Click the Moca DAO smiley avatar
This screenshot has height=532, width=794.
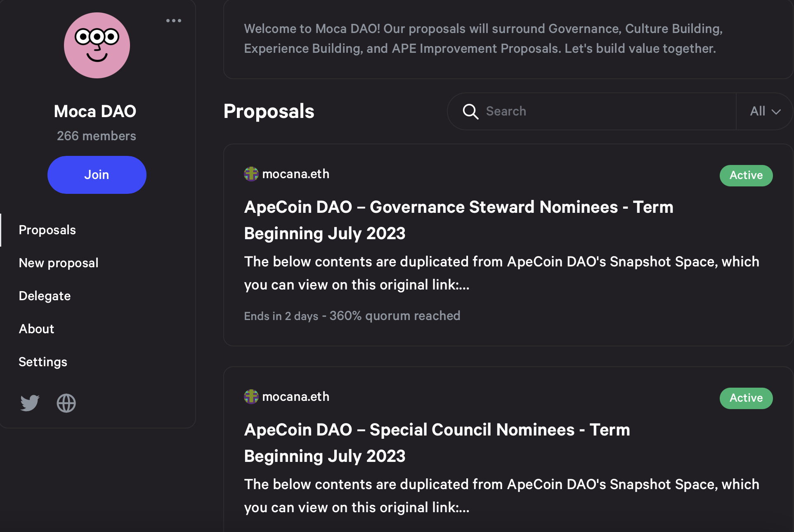tap(97, 45)
